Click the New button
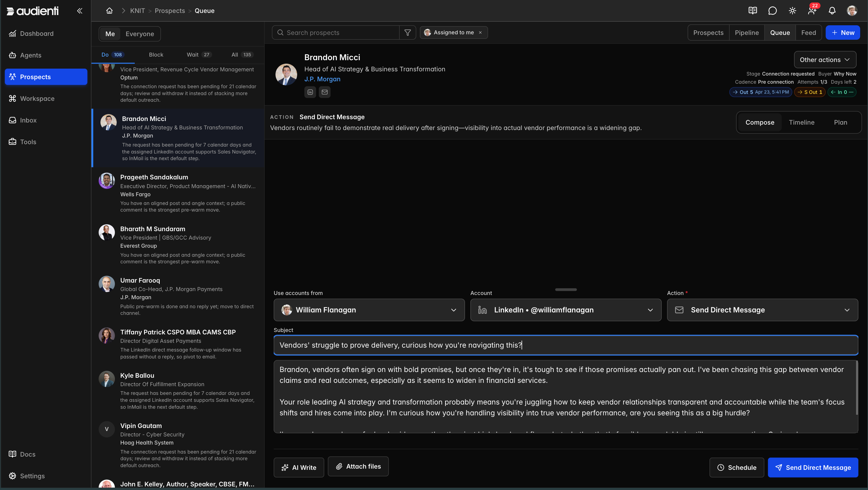Screen dimensions: 868x490 (842, 33)
